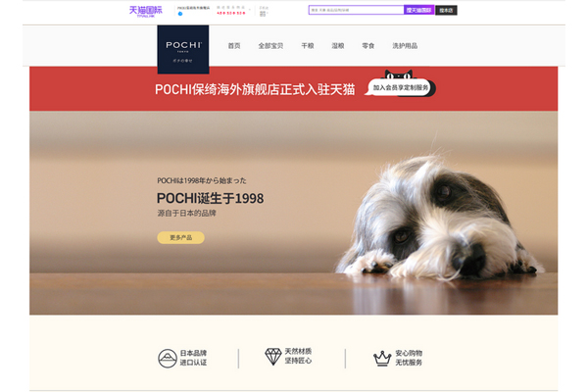Select 全部宝贝 in navigation bar
Screen dimensions: 588x392
270,46
